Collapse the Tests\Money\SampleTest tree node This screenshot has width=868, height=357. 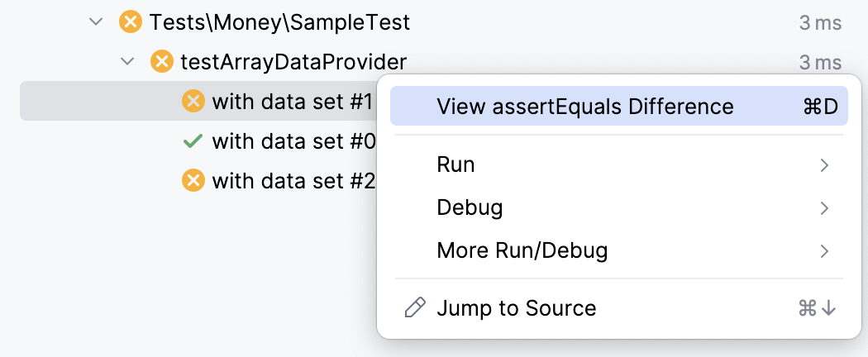pos(97,22)
